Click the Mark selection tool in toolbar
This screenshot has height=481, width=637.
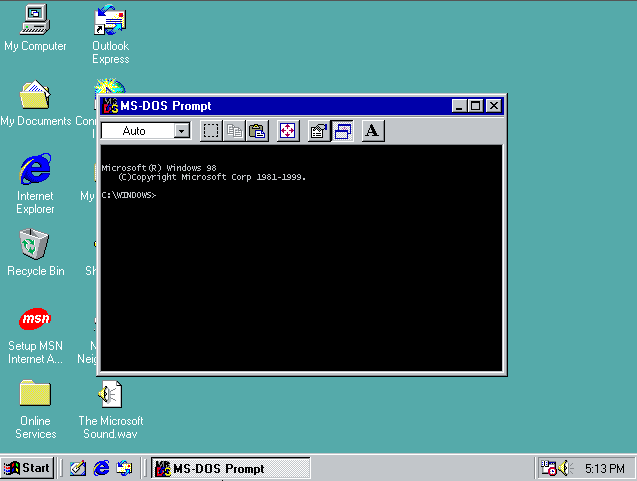211,131
